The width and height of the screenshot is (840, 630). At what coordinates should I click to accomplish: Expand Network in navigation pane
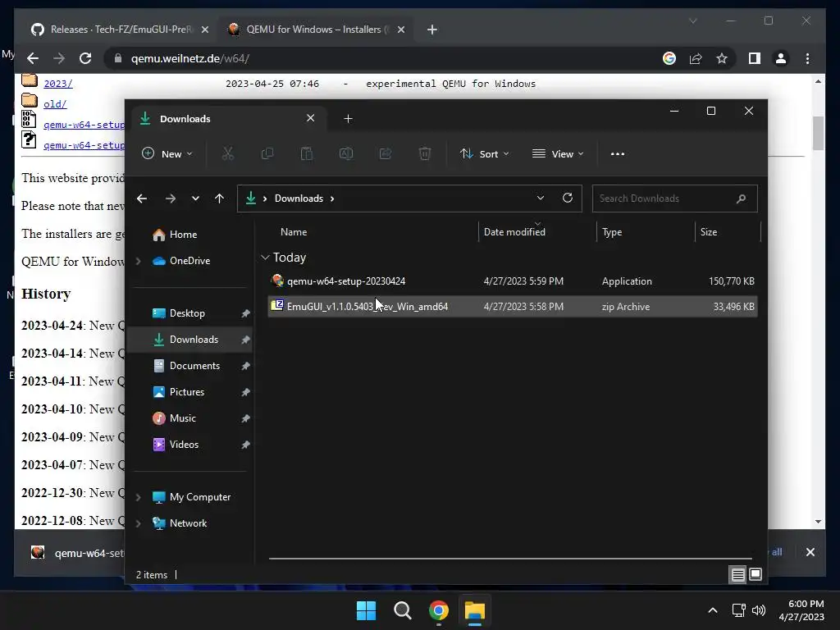(138, 523)
